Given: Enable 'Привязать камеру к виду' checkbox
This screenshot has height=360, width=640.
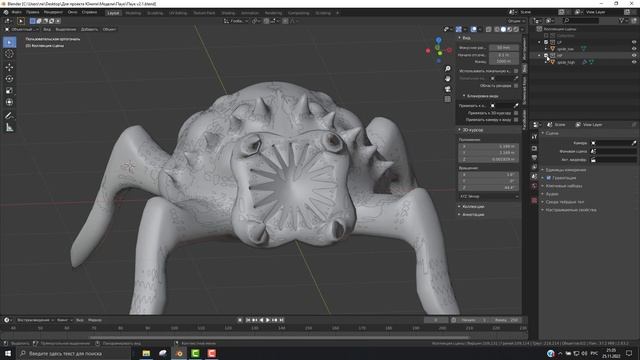Looking at the screenshot, I should (516, 120).
